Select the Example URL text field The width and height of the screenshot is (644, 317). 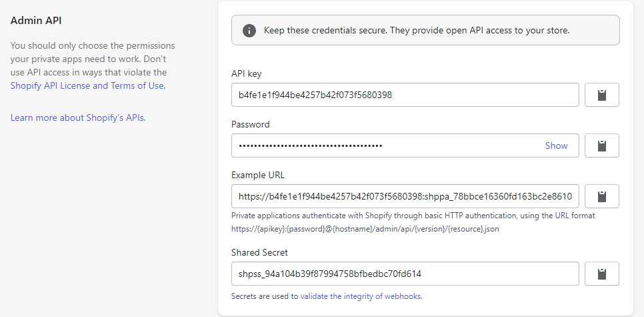[405, 196]
